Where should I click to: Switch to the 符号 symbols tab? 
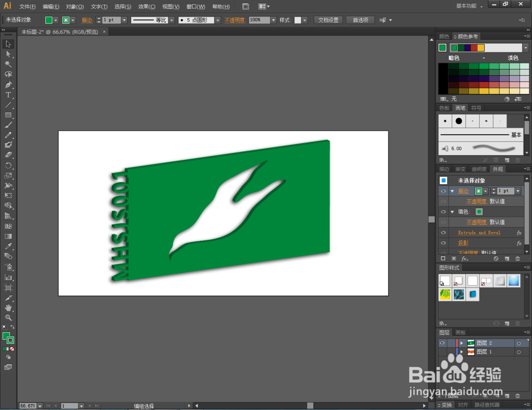click(x=476, y=108)
